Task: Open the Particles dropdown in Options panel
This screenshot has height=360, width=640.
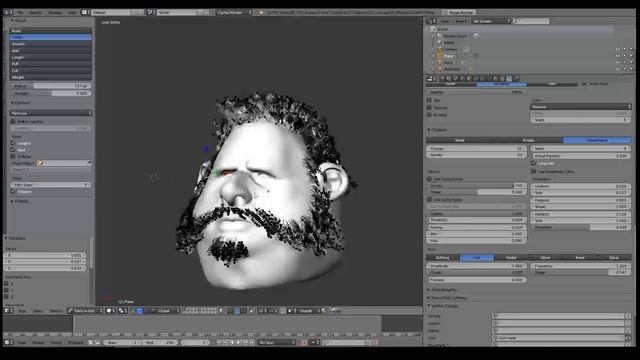Action: [50, 113]
